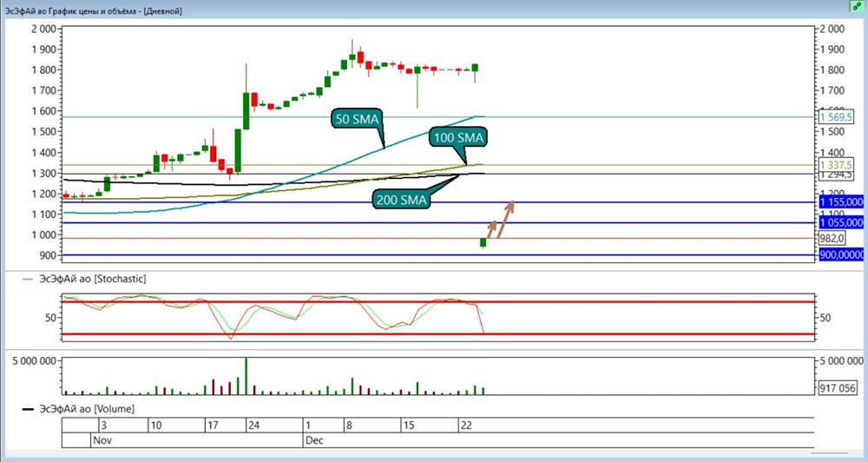Click date 10 on the time axis
868x462 pixels.
(x=156, y=426)
